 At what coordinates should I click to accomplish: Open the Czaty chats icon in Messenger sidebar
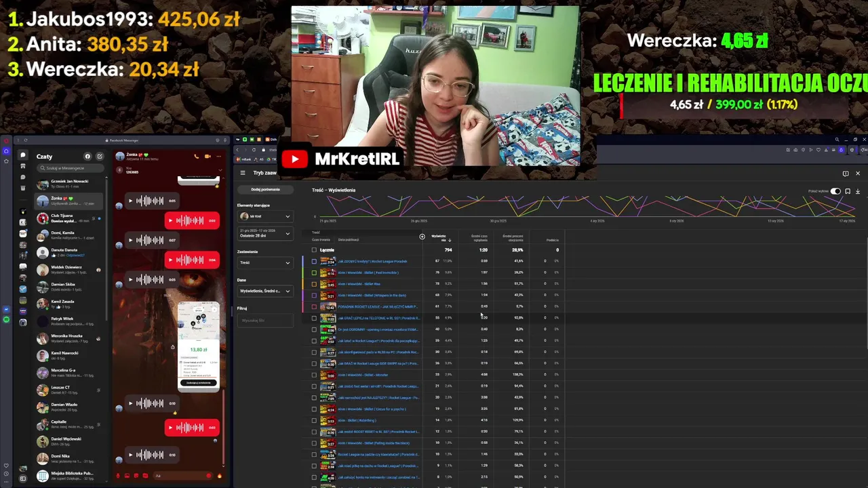pos(22,155)
